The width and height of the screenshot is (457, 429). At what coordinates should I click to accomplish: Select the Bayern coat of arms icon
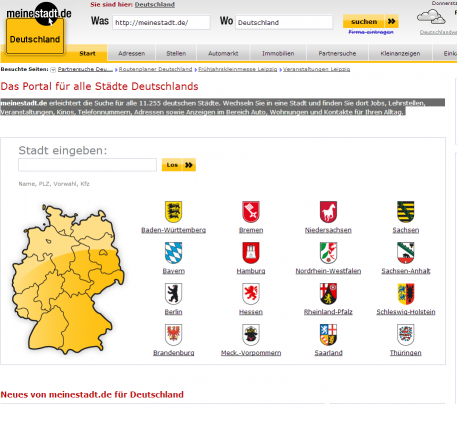pyautogui.click(x=173, y=253)
